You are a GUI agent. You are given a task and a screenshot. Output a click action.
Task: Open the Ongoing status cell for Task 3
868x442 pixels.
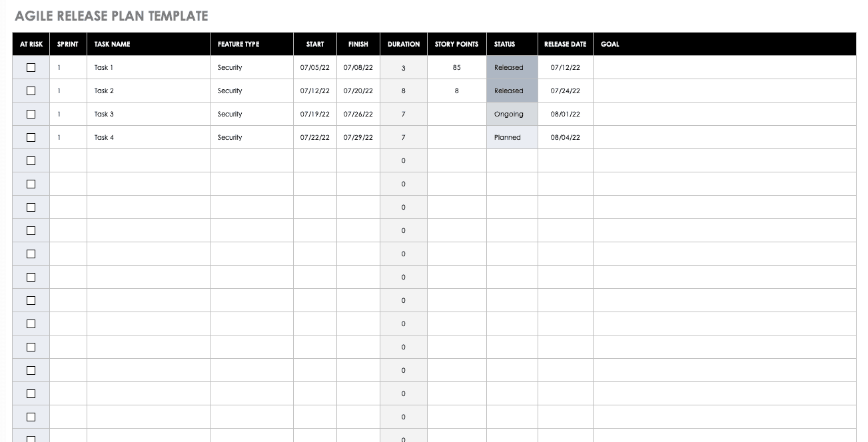tap(512, 114)
